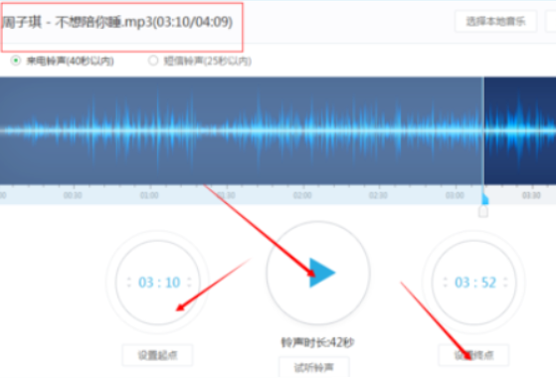Click the stepper dots right of end time 03:52

(x=505, y=283)
